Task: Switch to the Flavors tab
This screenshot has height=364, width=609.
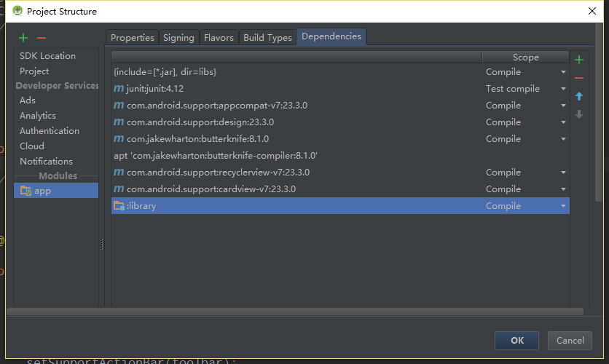Action: point(219,38)
